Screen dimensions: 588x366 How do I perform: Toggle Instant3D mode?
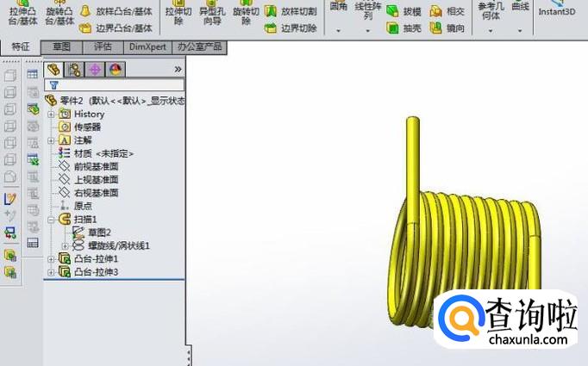pyautogui.click(x=557, y=9)
